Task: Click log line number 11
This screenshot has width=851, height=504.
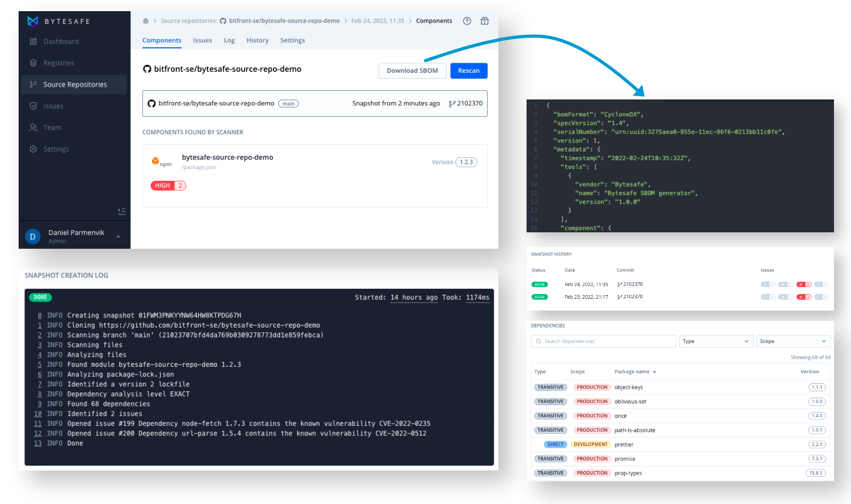Action: 38,424
